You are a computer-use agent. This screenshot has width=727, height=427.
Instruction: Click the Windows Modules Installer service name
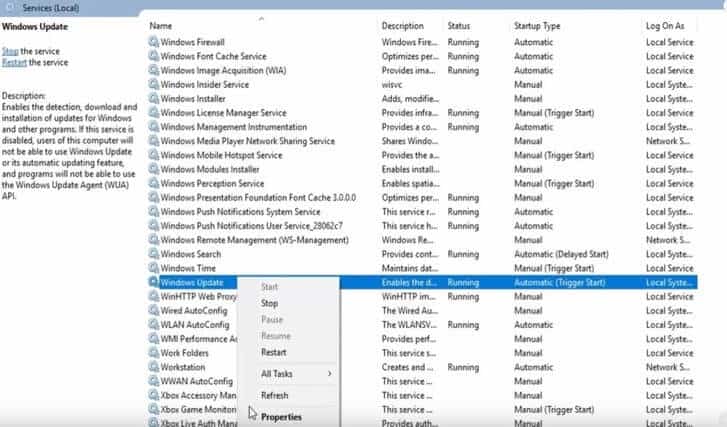[210, 169]
